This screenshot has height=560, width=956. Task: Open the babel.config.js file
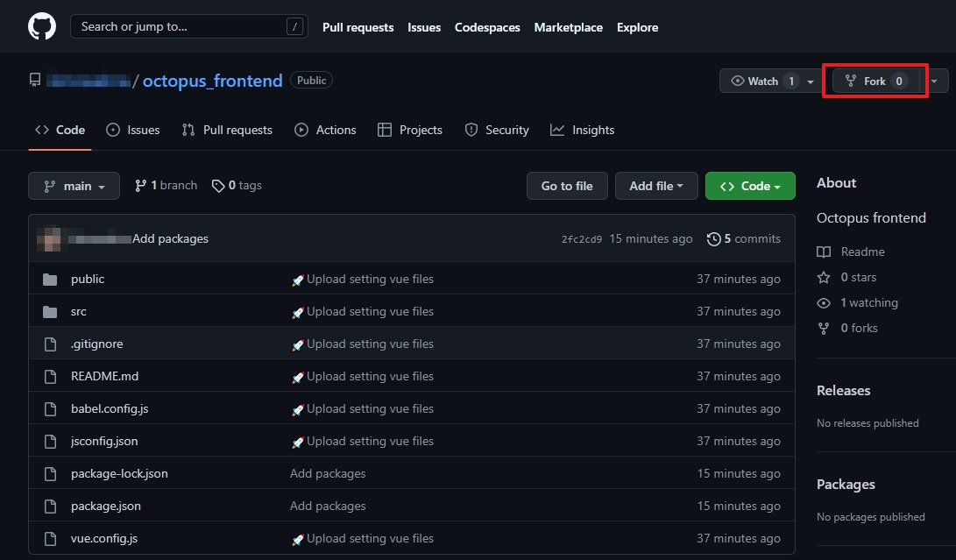coord(110,408)
